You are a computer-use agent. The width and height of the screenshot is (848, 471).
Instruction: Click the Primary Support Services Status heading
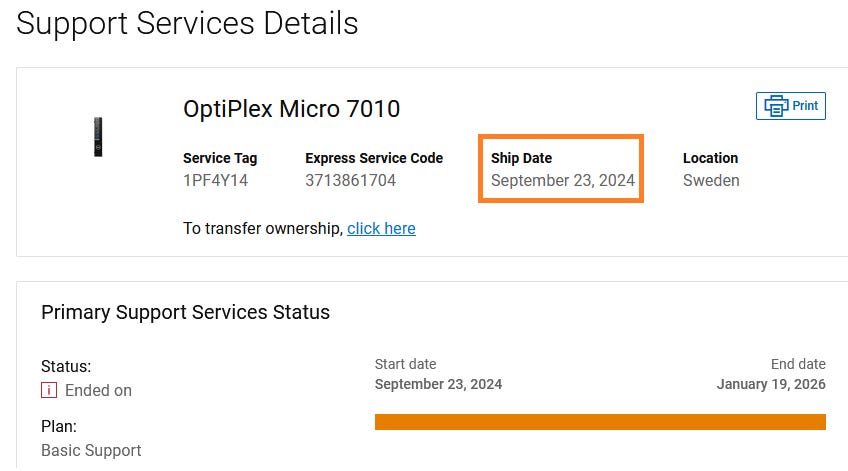coord(185,312)
